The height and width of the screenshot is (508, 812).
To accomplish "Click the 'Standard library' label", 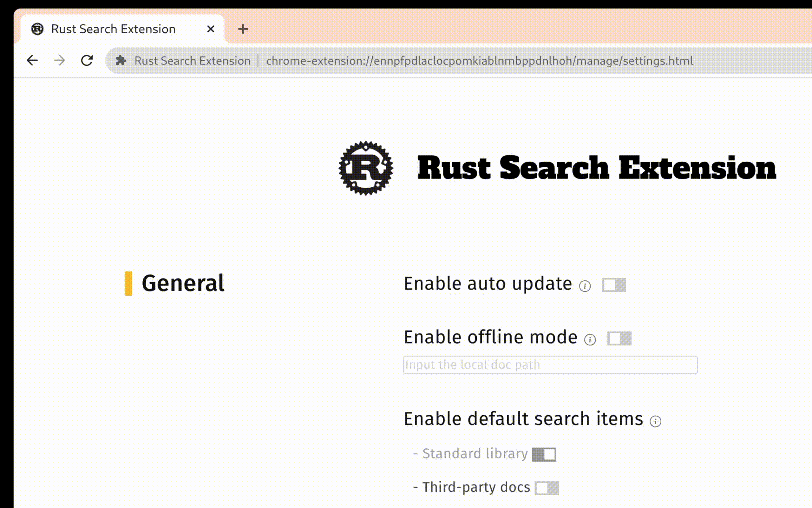I will [475, 454].
